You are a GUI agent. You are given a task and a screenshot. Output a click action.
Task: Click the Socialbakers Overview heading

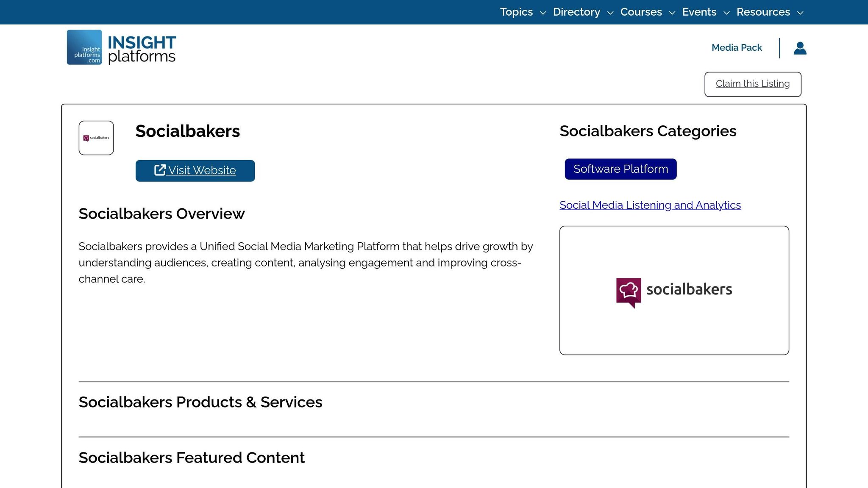[161, 213]
